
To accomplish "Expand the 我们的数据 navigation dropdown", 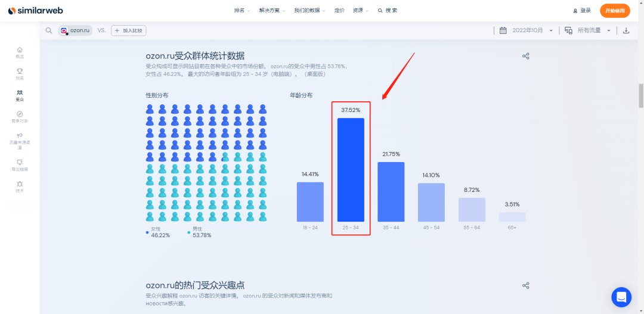I will 309,11.
